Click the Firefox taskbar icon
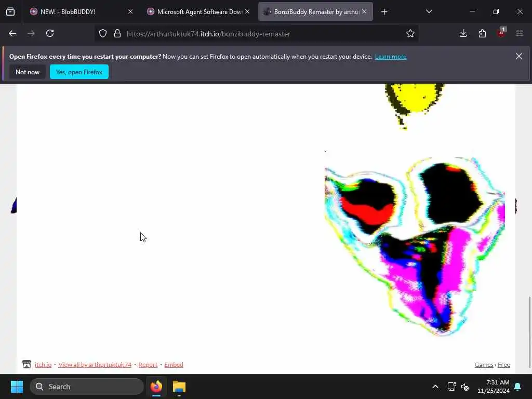 [156, 387]
